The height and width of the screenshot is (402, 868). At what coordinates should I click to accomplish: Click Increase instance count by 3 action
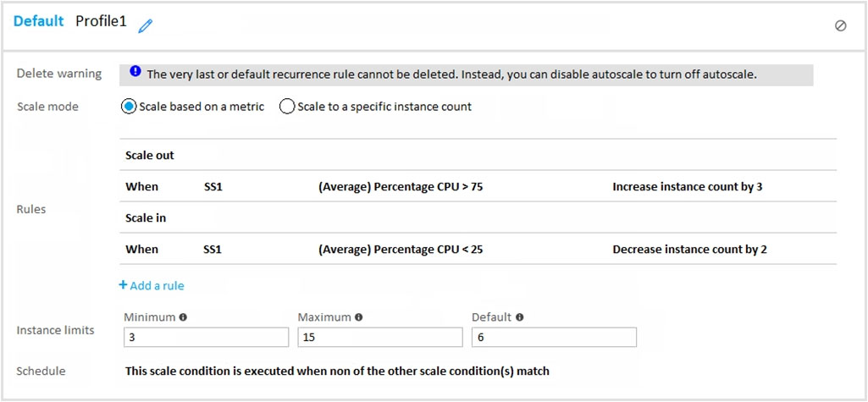coord(687,187)
